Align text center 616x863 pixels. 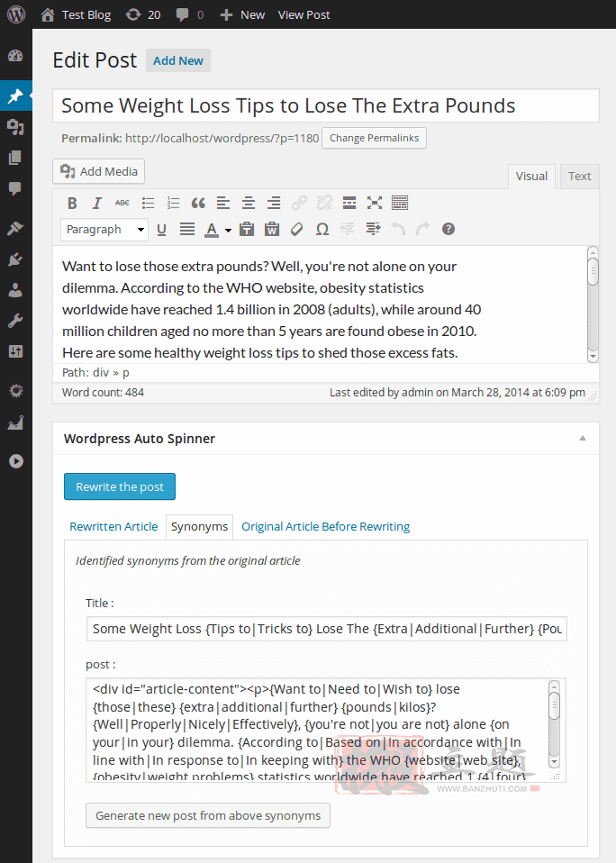[x=249, y=203]
